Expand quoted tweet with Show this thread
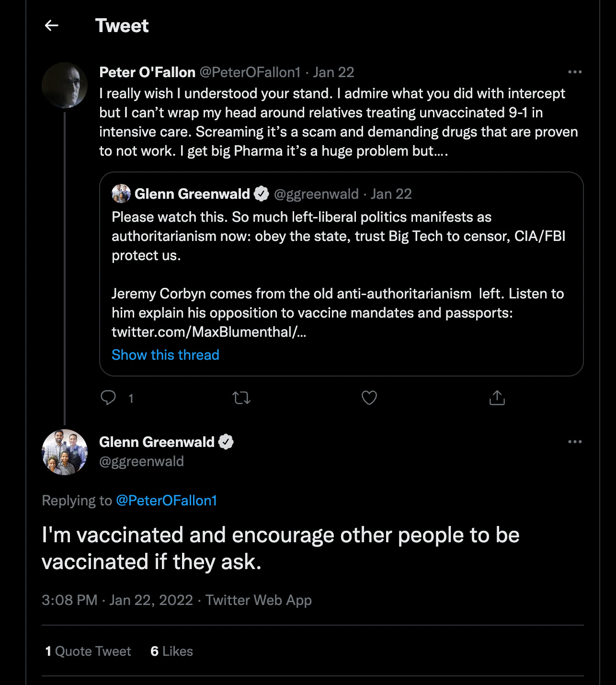Image resolution: width=616 pixels, height=685 pixels. pyautogui.click(x=165, y=355)
